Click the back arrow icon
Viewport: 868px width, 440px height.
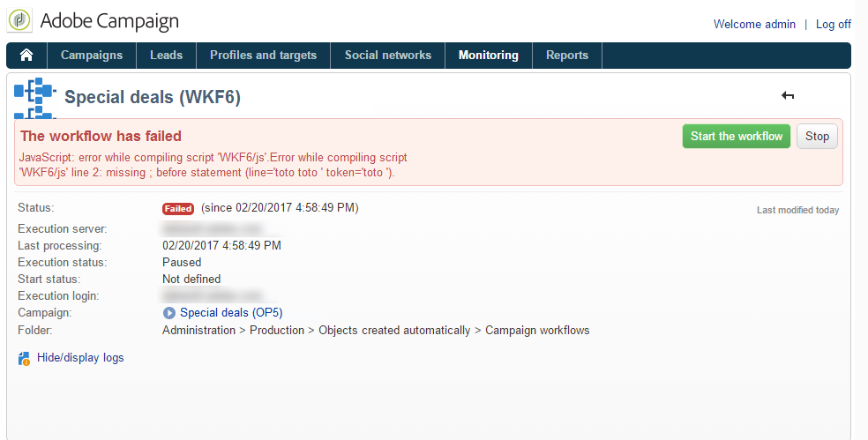[788, 96]
